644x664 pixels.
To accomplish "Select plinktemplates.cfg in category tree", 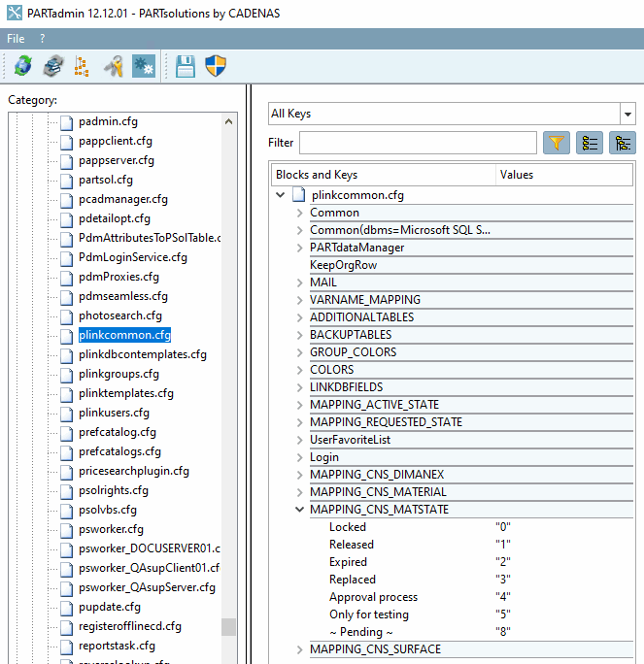I will pyautogui.click(x=126, y=393).
